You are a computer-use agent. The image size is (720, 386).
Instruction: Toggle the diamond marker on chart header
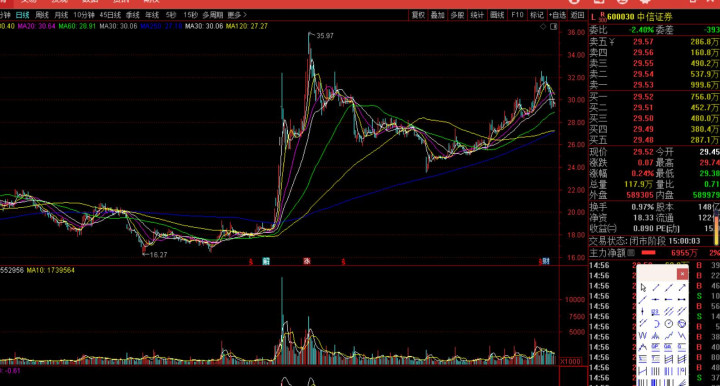pyautogui.click(x=543, y=27)
